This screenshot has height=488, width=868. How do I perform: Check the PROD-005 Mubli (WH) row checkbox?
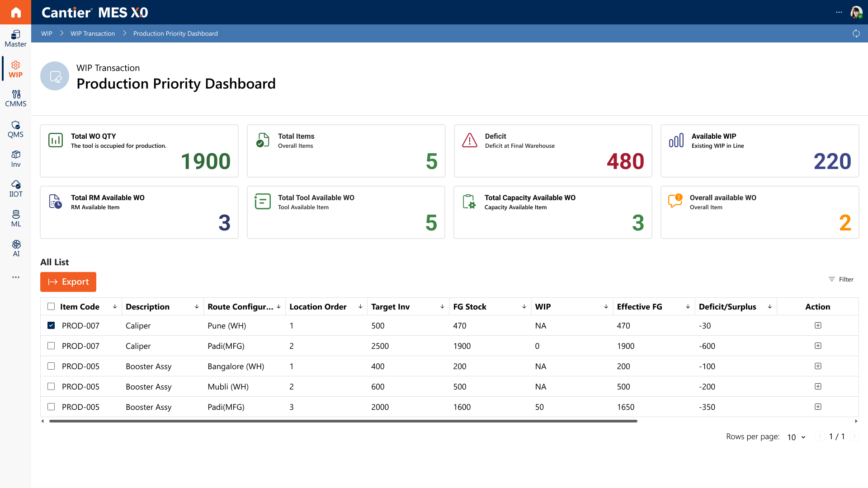(x=51, y=386)
